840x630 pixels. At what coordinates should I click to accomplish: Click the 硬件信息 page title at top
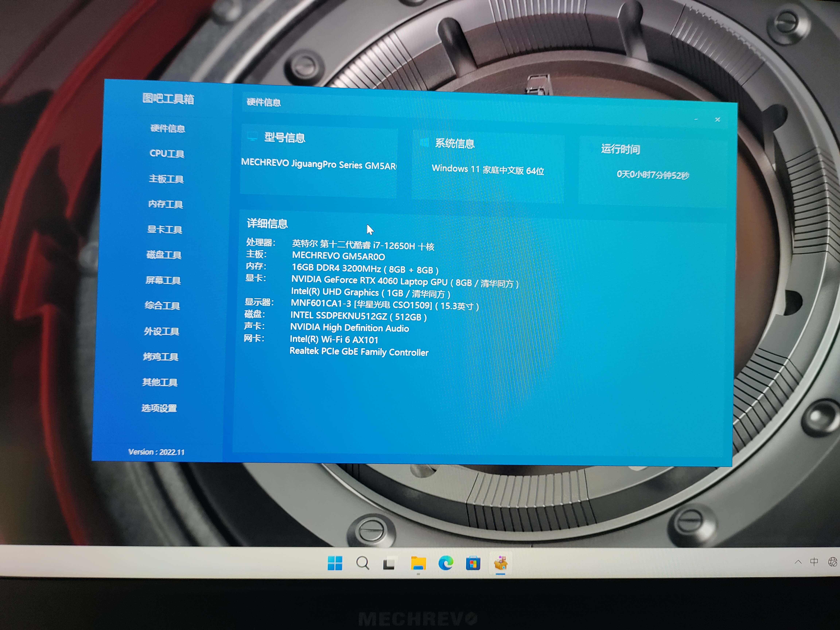(264, 102)
